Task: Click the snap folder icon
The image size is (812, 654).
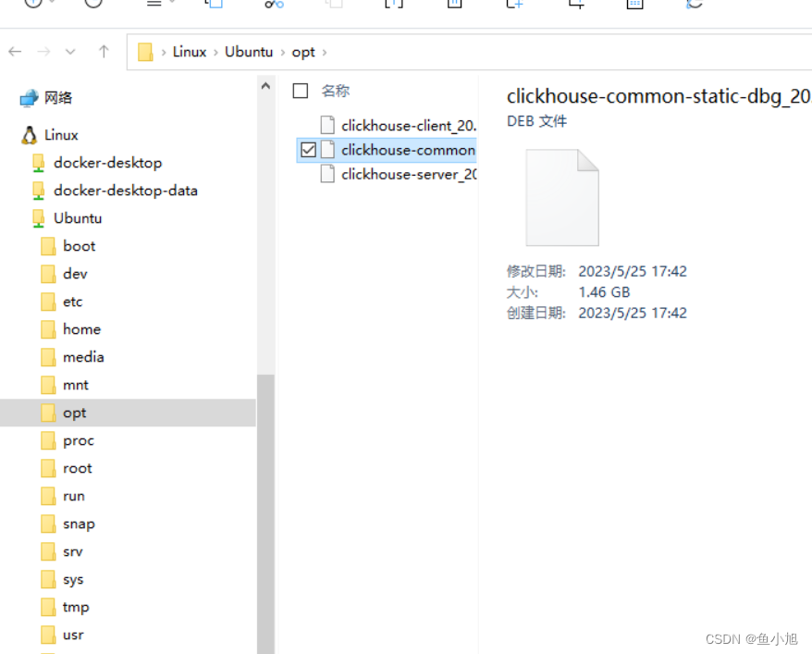Action: tap(48, 524)
